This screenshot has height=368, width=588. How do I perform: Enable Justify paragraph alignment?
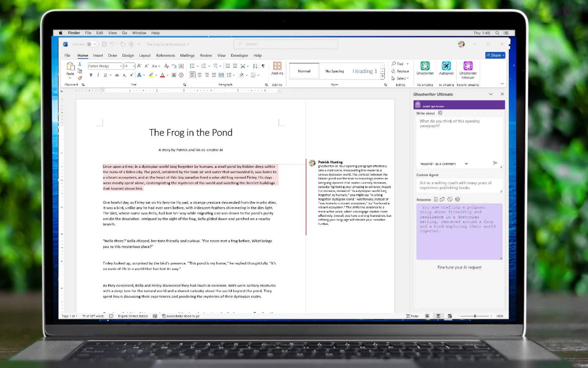pos(214,75)
